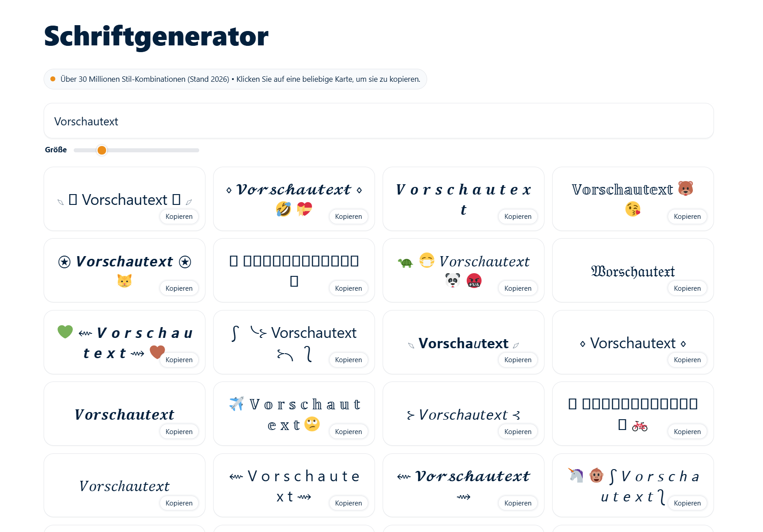Click the style combinations info banner
763x532 pixels.
click(235, 79)
